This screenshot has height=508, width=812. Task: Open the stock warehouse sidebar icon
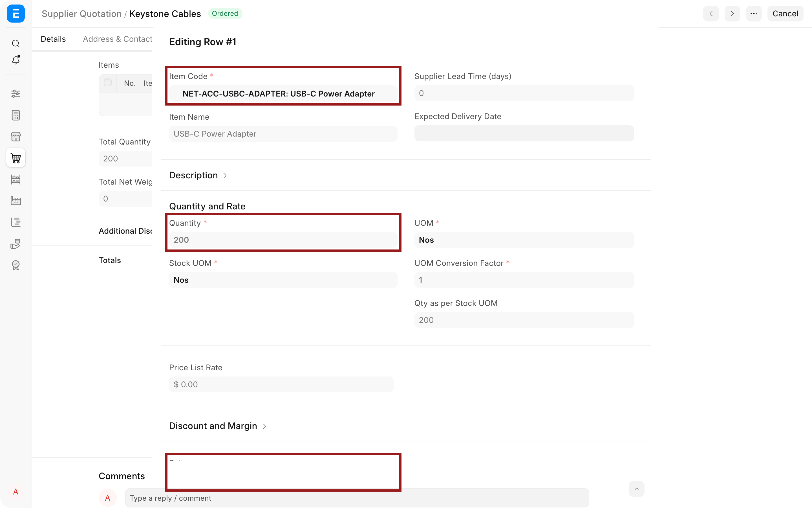(x=16, y=179)
